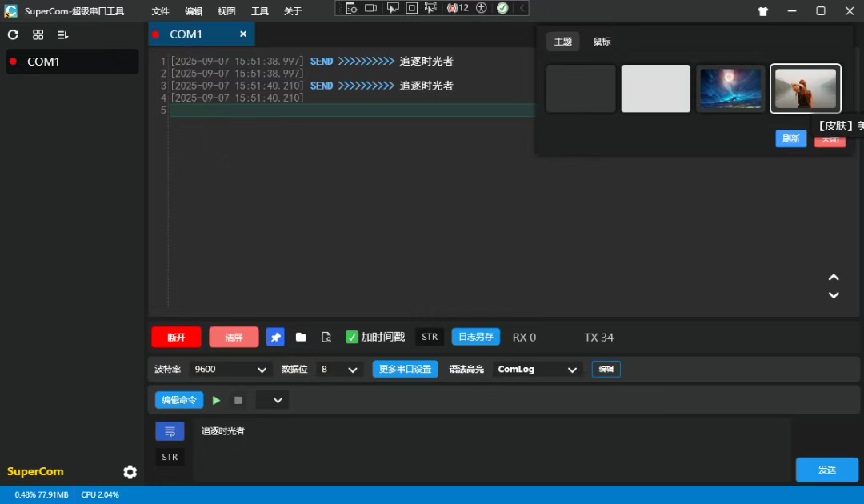
Task: Switch to the 鼠标 tab in theme panel
Action: (602, 42)
